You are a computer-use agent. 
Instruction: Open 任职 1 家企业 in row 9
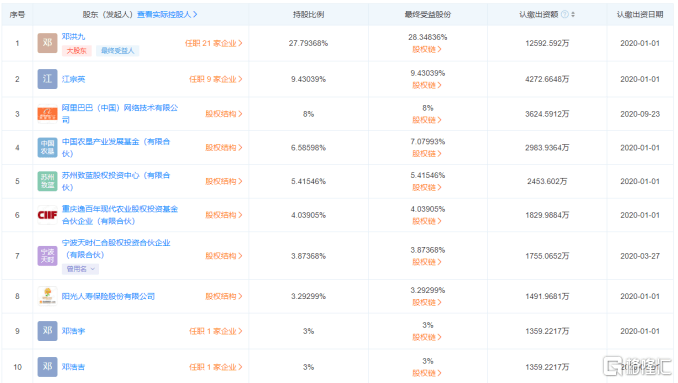pos(216,331)
